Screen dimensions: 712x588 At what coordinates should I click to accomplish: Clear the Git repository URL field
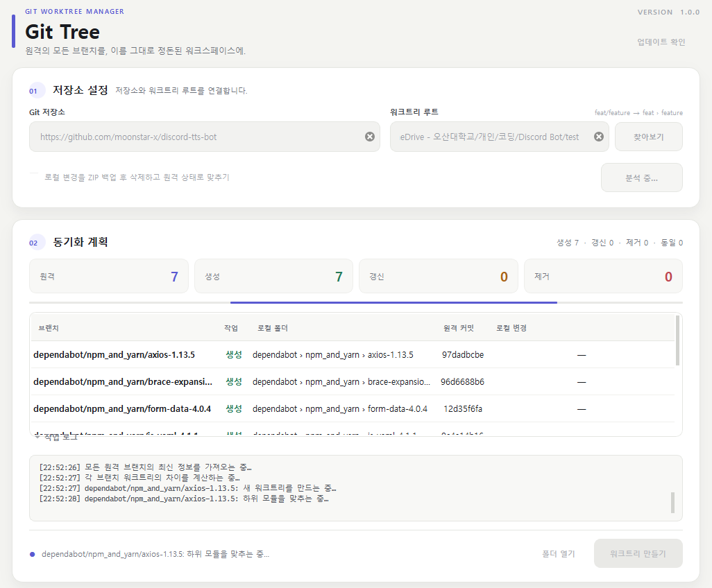370,137
